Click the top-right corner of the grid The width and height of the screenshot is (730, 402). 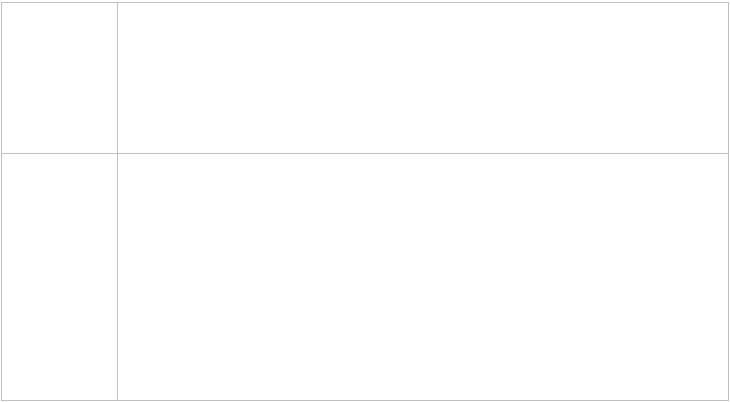[x=729, y=3]
